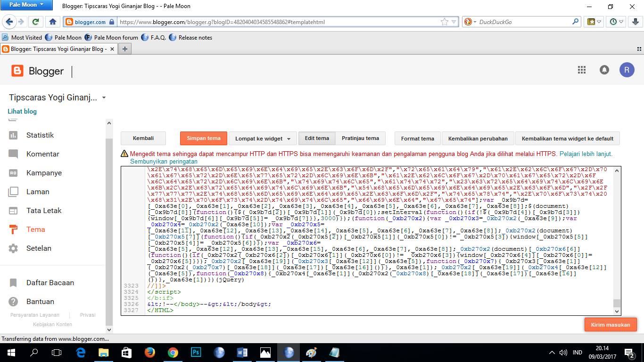Click the Format tema button
This screenshot has height=362, width=644.
coord(418,138)
